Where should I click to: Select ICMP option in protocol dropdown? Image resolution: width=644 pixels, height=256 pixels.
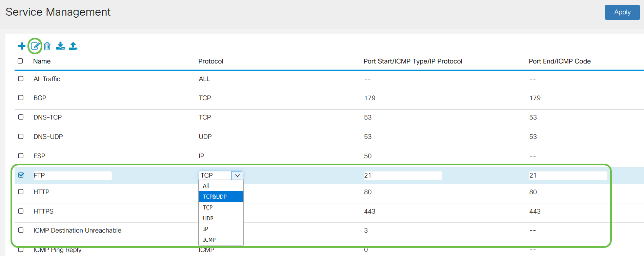[209, 240]
